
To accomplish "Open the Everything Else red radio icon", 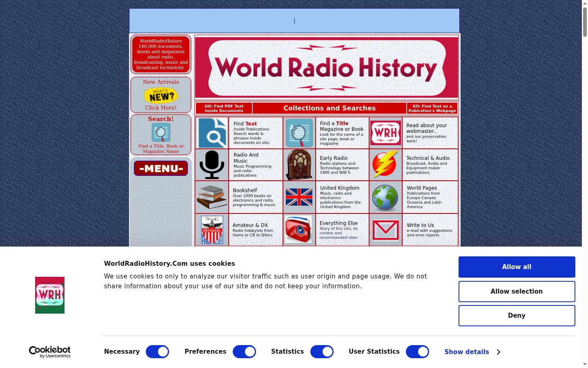I will coord(298,229).
